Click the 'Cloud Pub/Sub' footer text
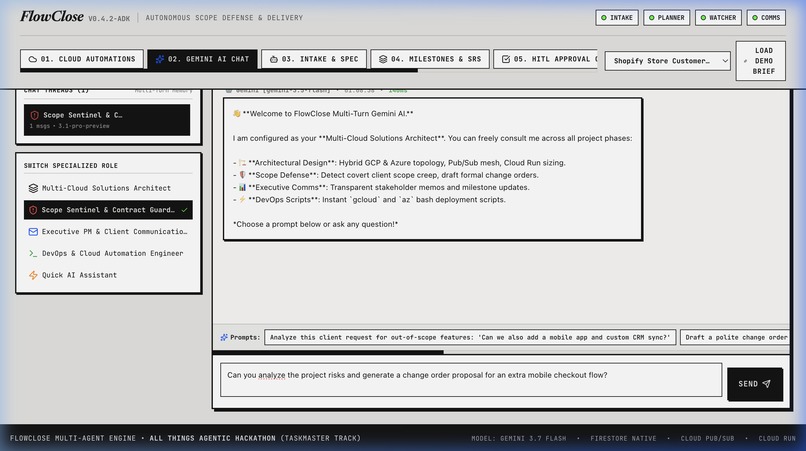 click(x=707, y=439)
